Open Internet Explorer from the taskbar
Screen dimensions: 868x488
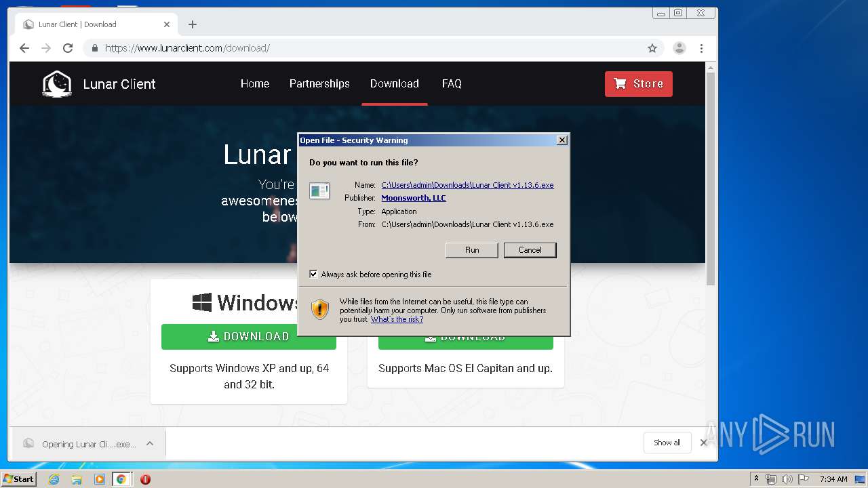click(x=54, y=479)
